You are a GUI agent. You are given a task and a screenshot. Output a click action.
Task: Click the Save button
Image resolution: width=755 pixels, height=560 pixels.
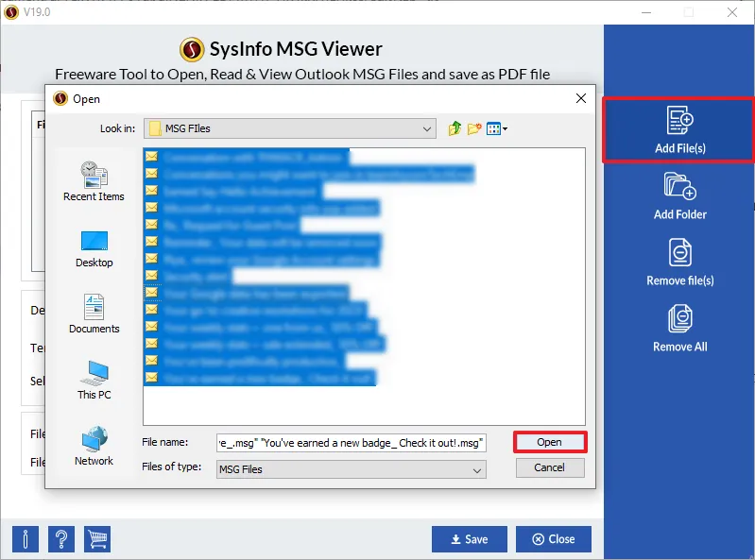(469, 539)
